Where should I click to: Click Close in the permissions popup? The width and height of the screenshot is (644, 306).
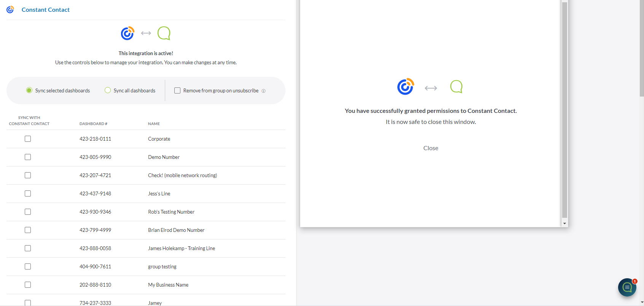coord(430,148)
